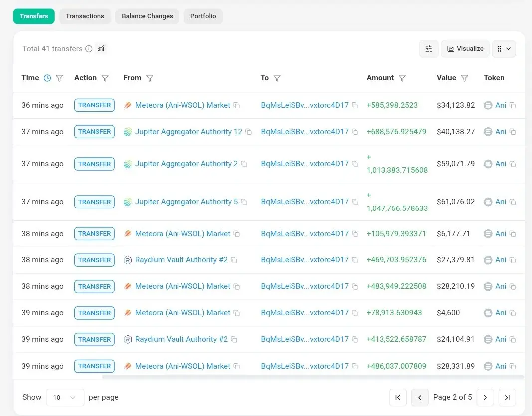Screen dimensions: 532x416
Task: Open Meteora (Ani-WSOL) Market in the 36 mins row
Action: pyautogui.click(x=182, y=105)
